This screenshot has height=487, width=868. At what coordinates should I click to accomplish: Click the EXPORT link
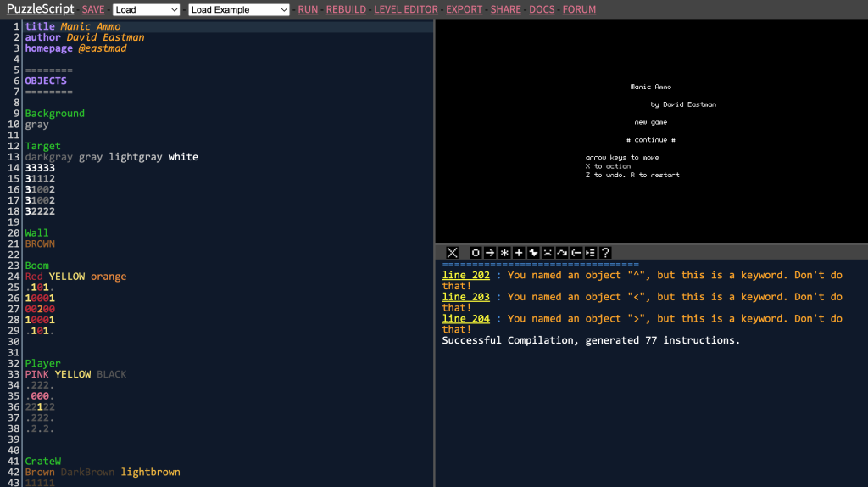tap(464, 10)
